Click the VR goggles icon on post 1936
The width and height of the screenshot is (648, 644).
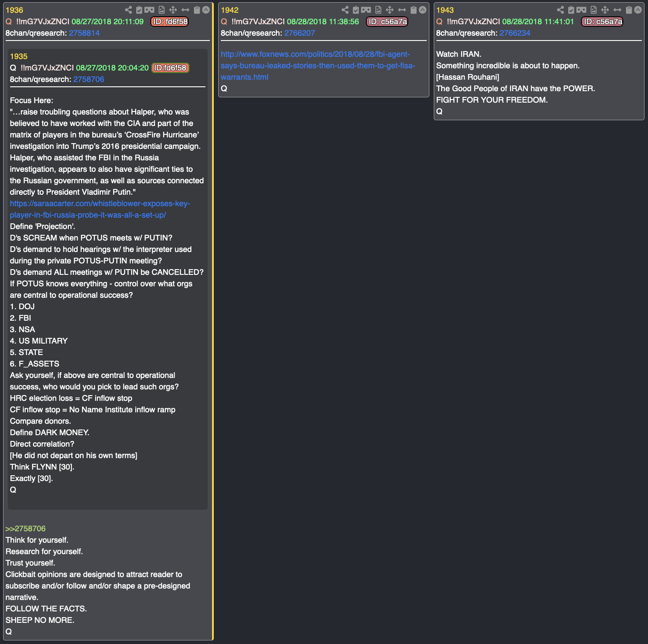(x=149, y=10)
